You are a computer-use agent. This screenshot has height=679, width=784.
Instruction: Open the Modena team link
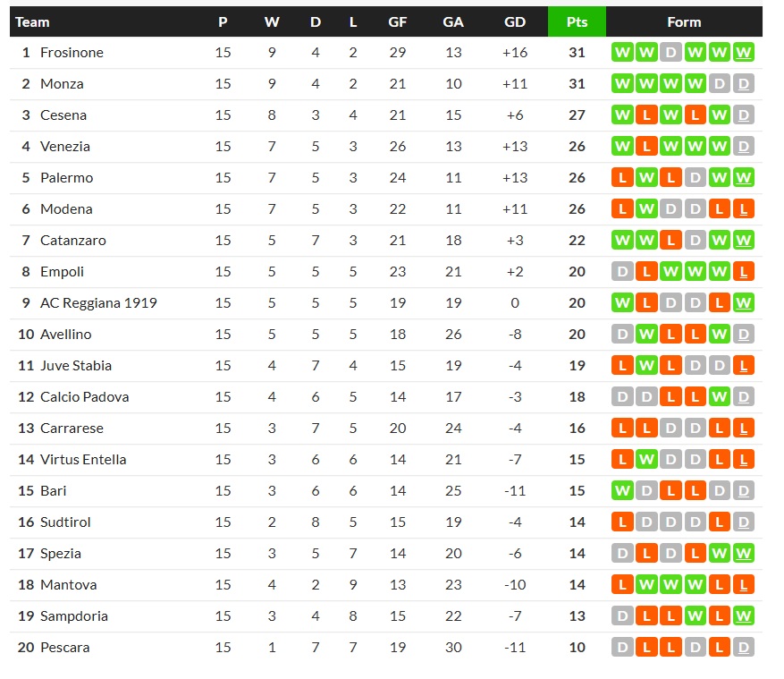click(x=66, y=209)
